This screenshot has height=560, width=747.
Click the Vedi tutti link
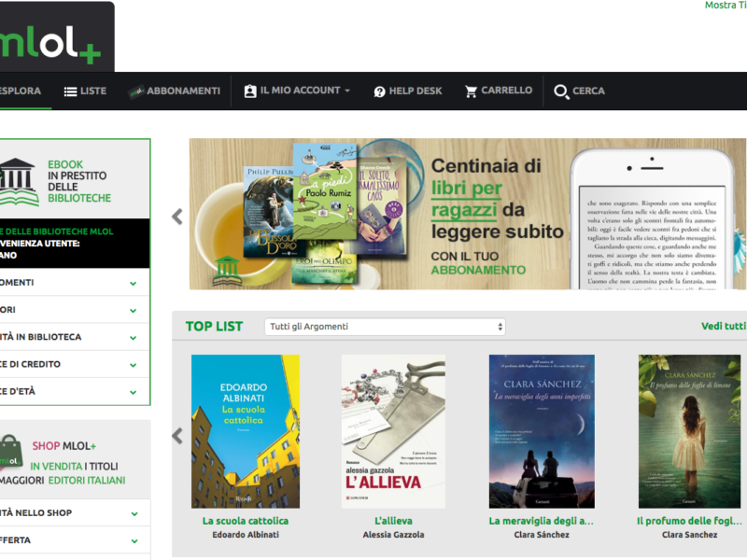tap(724, 326)
